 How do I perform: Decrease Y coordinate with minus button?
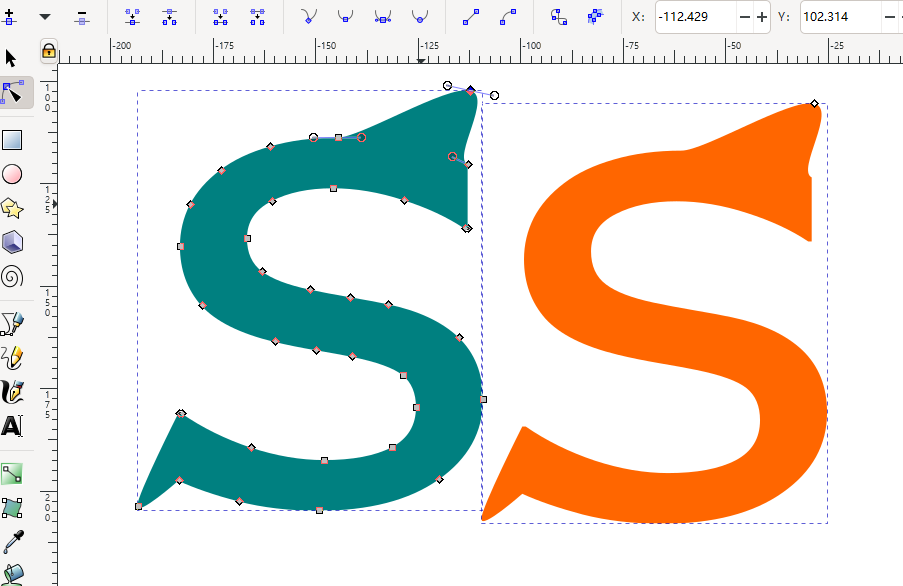[x=889, y=17]
